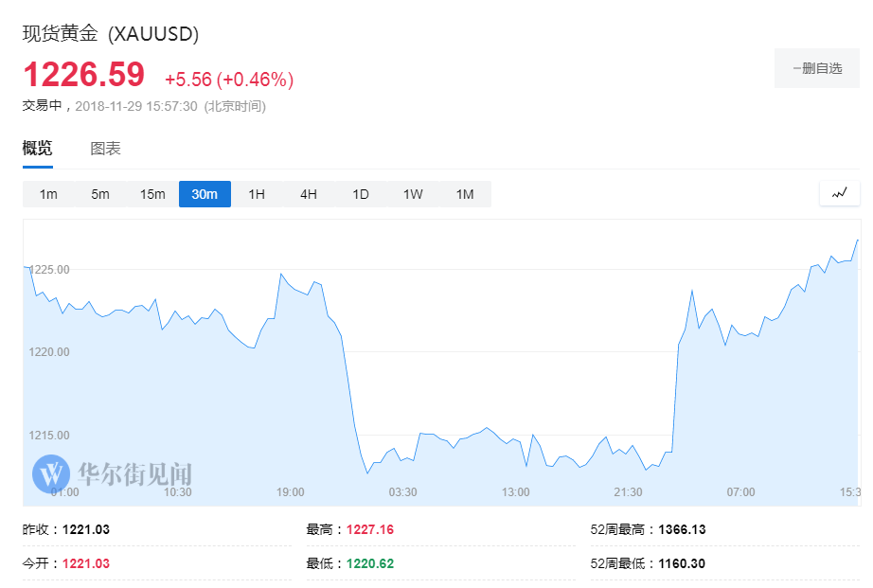Click the 52周最高 value 1366.13
Image resolution: width=873 pixels, height=588 pixels.
[x=682, y=529]
